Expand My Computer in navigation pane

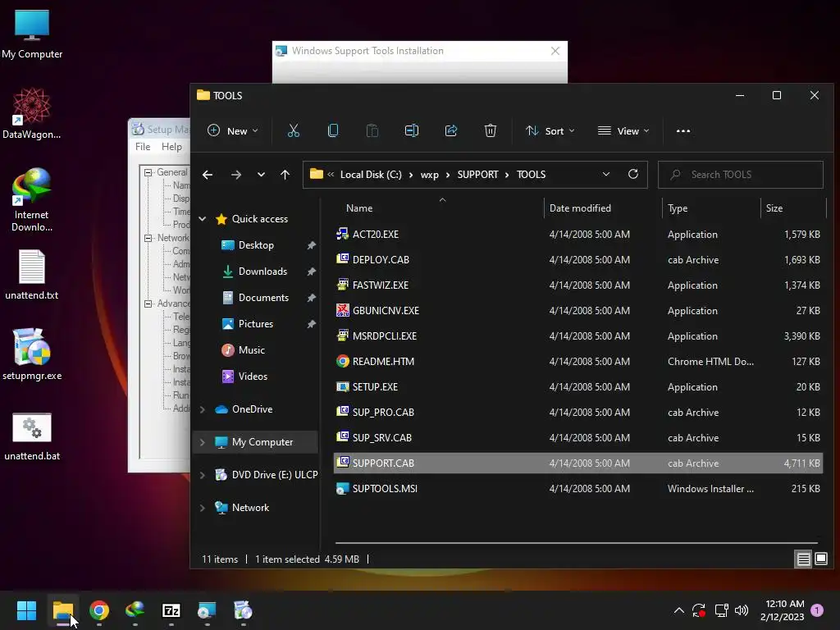[203, 442]
